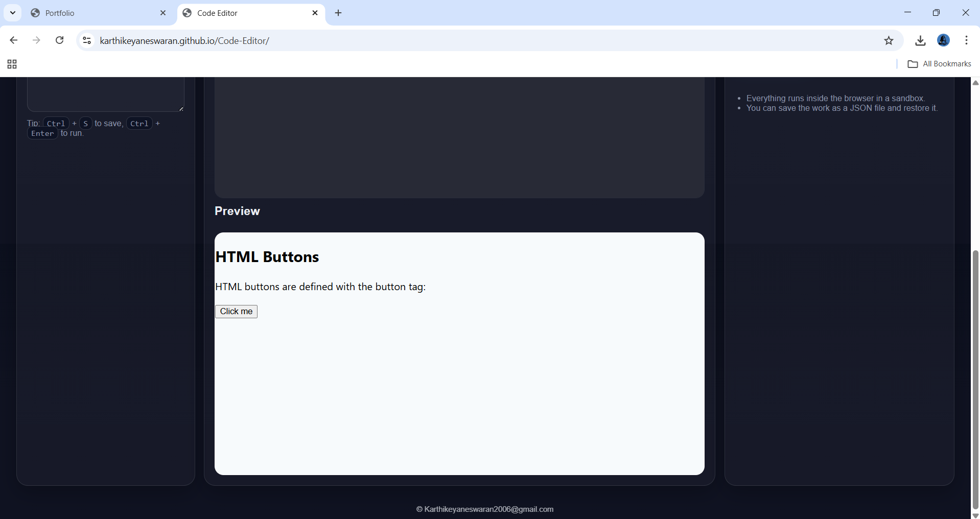The height and width of the screenshot is (519, 980).
Task: Reload the Code Editor page
Action: pyautogui.click(x=60, y=40)
